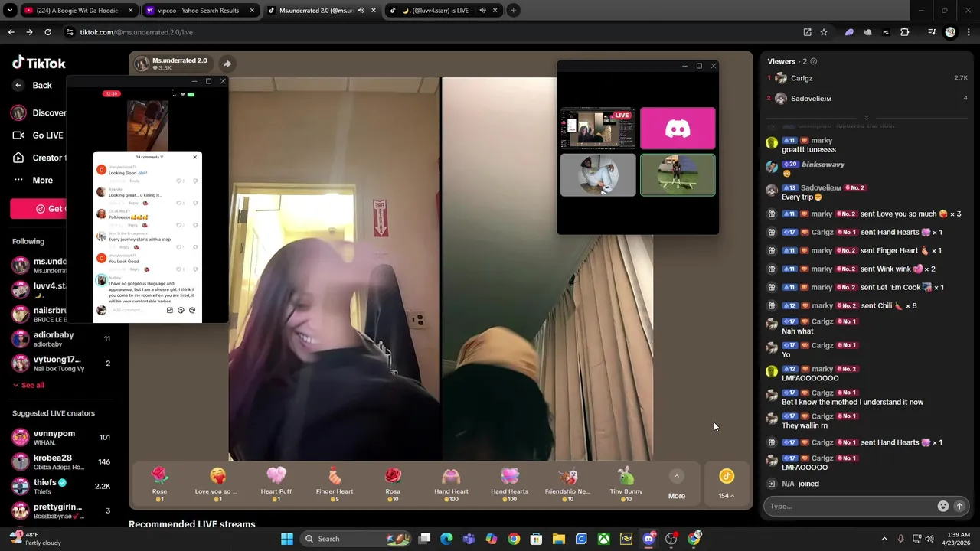Viewport: 980px width, 551px height.
Task: Expand See all following accounts
Action: pyautogui.click(x=28, y=385)
